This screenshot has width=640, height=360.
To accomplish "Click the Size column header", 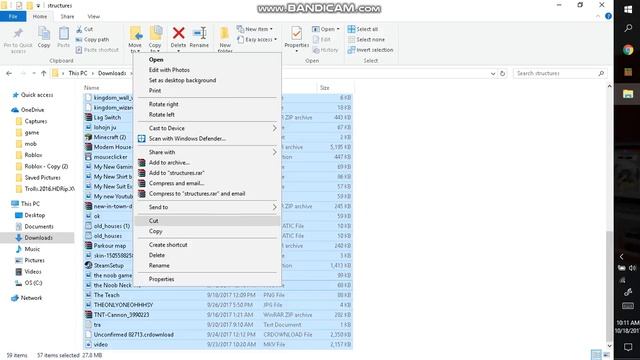I will coord(325,88).
